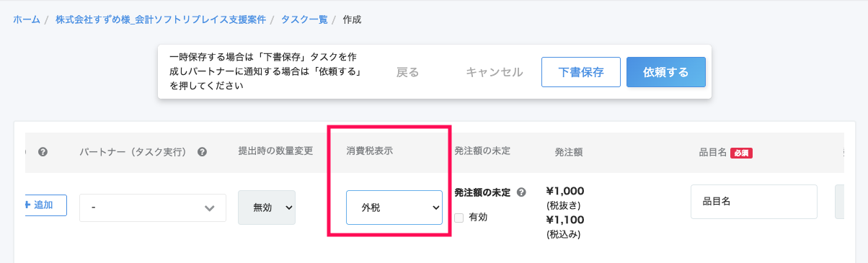Click help icon beside bold 発注額の未定 label
The height and width of the screenshot is (263, 868).
(x=521, y=192)
